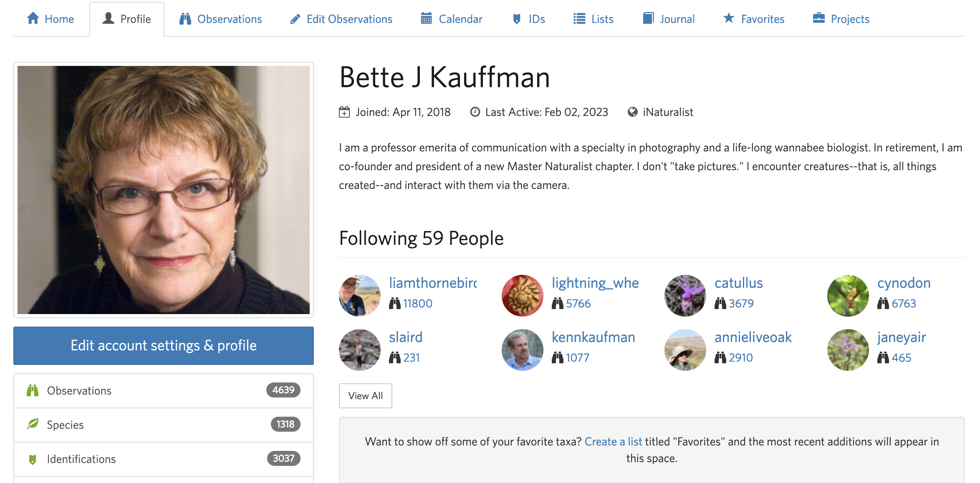Click the IDs tag icon
Viewport: 980px width, 483px height.
(517, 19)
